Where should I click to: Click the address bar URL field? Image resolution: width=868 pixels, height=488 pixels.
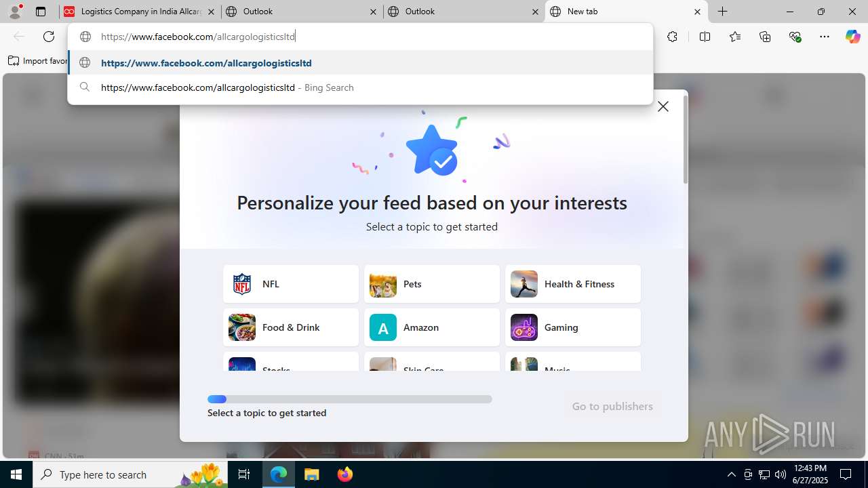coord(360,37)
